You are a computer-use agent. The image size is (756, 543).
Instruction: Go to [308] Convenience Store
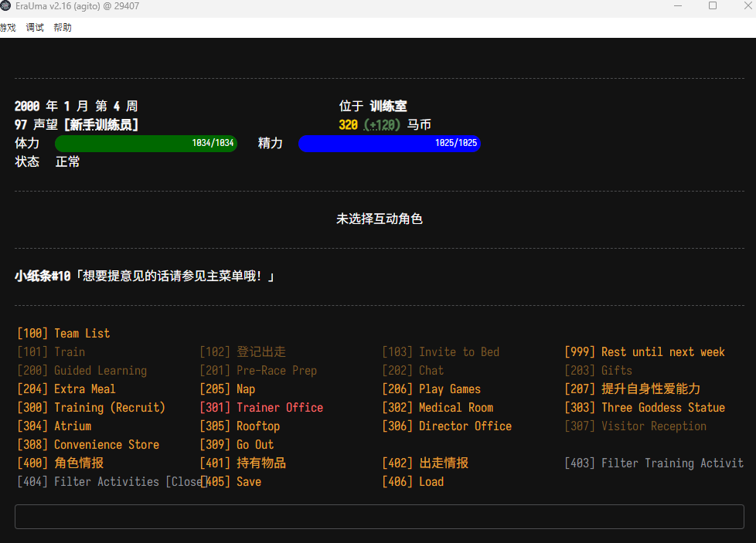(x=88, y=445)
